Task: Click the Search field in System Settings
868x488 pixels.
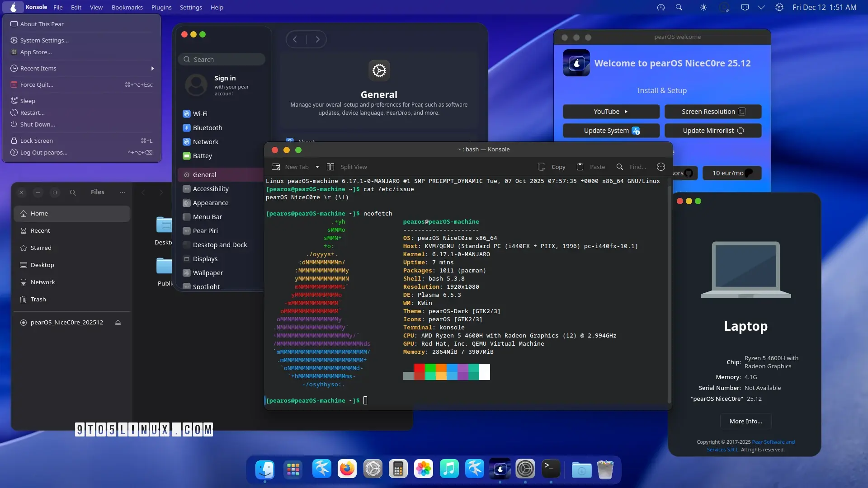Action: [x=222, y=59]
